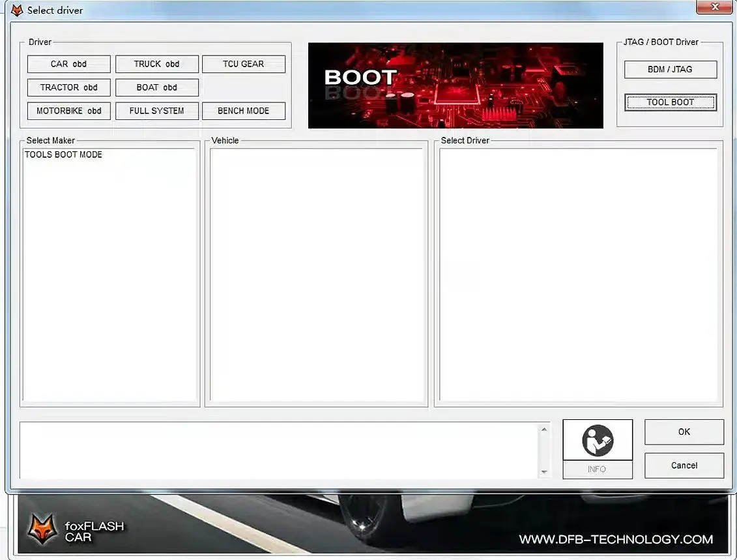
Task: Select the TRUCK obd driver button
Action: [x=157, y=64]
